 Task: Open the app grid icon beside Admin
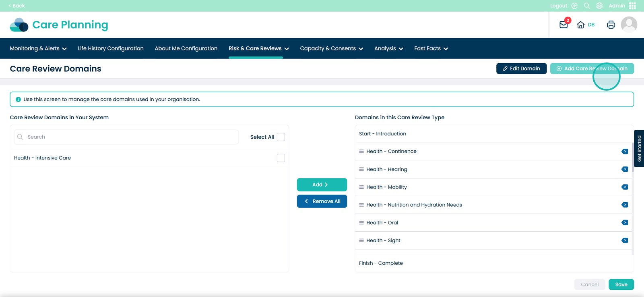point(632,6)
